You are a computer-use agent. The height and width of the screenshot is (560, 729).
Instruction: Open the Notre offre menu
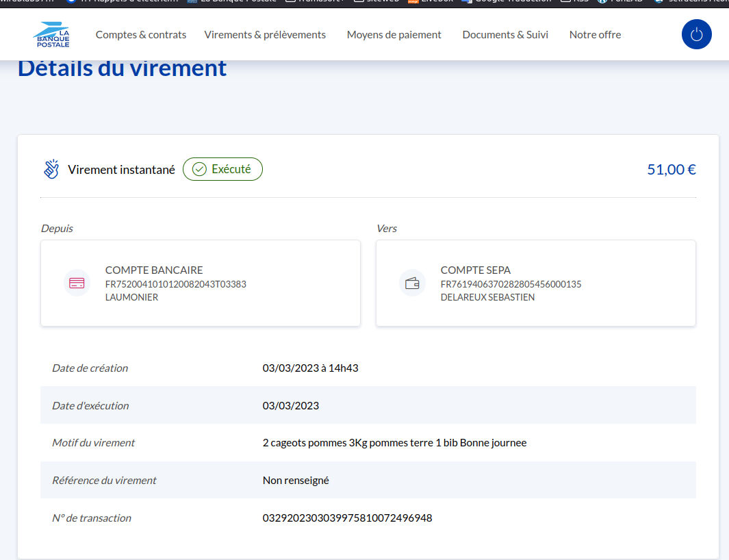(x=595, y=35)
